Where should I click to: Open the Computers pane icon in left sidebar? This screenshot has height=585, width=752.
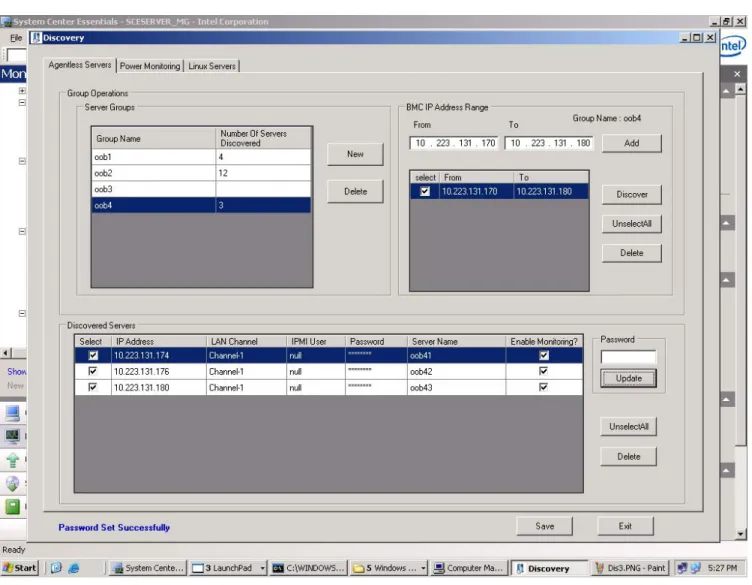(x=12, y=413)
